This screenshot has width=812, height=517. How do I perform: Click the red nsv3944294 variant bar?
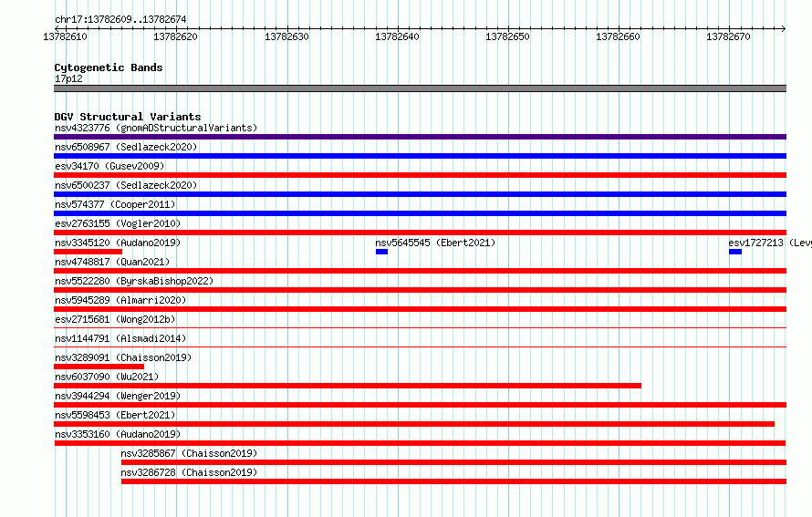point(420,405)
